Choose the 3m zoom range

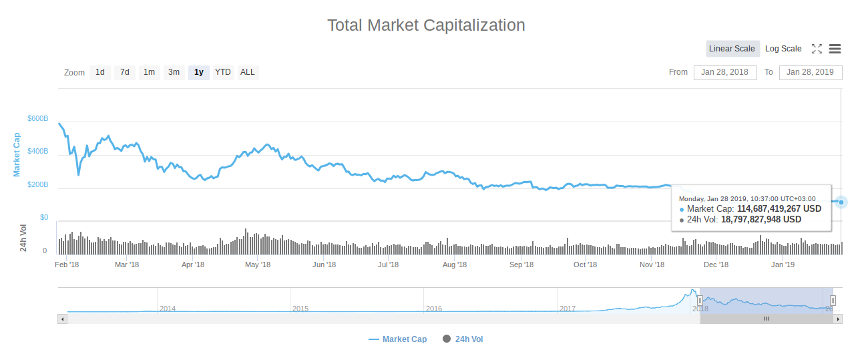[174, 72]
